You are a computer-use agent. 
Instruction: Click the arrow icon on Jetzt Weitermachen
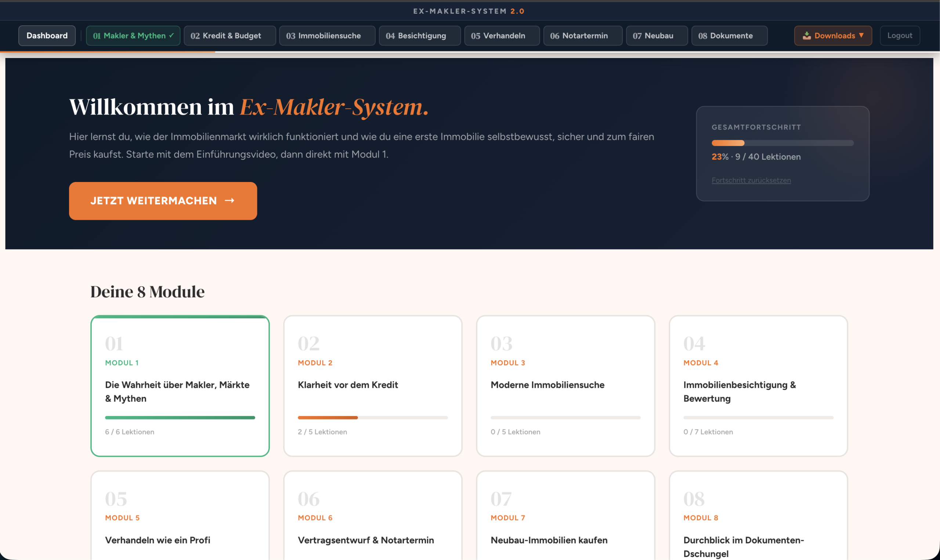229,200
